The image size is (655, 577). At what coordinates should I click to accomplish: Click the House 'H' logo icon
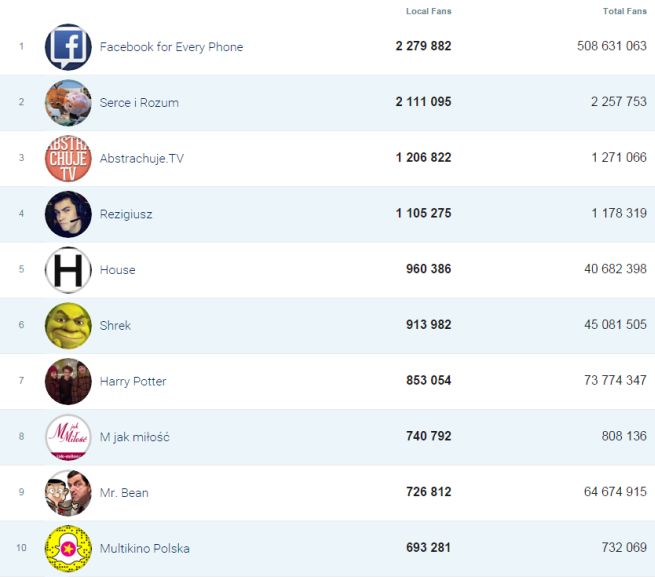68,270
